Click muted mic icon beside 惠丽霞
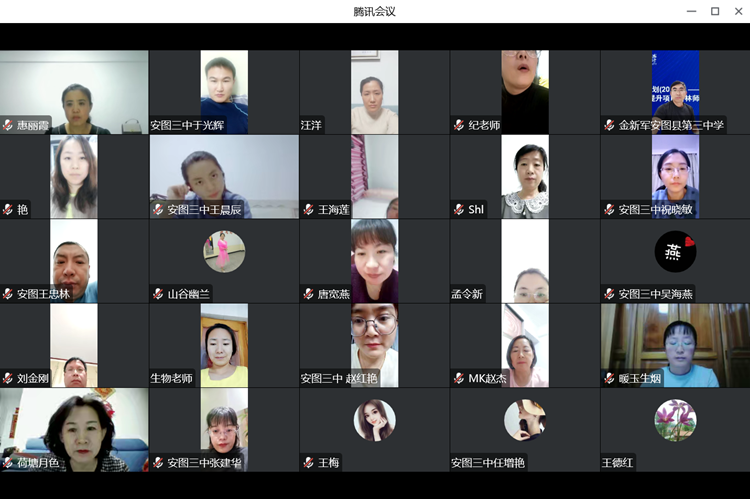 [8, 126]
